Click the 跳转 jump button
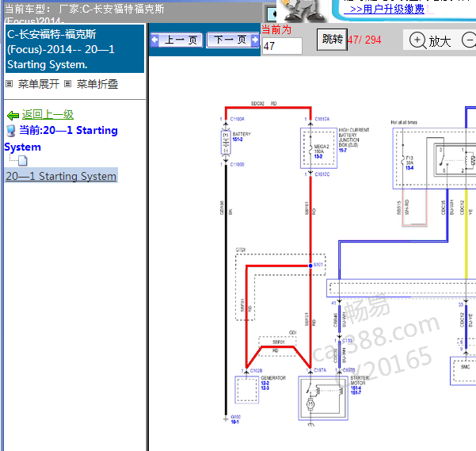The width and height of the screenshot is (476, 451). pos(332,39)
